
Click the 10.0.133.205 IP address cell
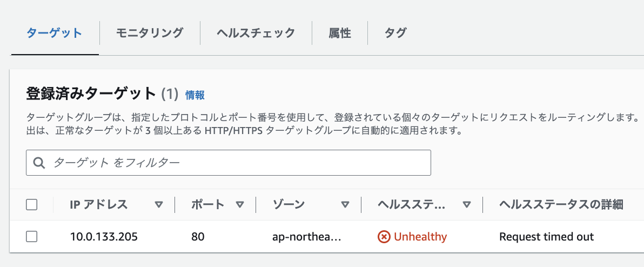(x=104, y=237)
